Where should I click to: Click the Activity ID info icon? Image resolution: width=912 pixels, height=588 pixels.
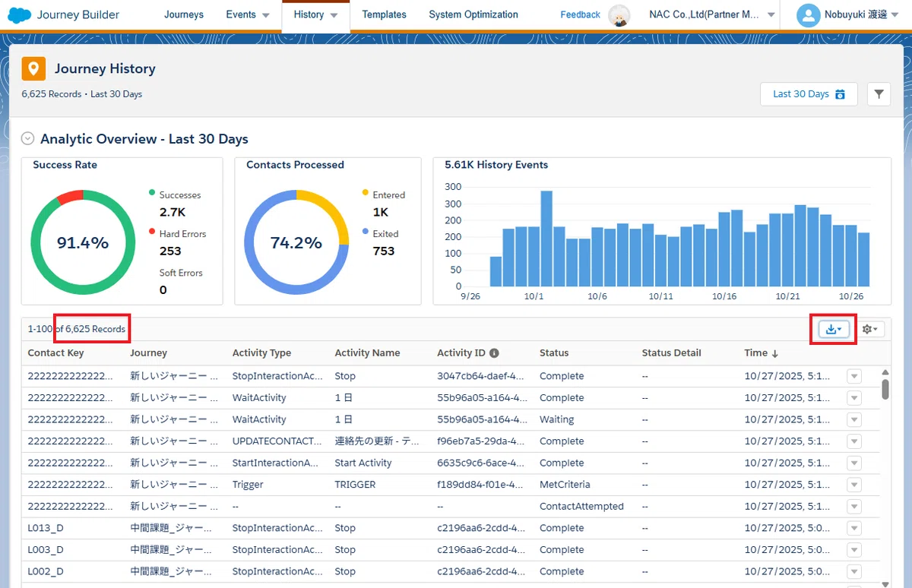pos(494,353)
